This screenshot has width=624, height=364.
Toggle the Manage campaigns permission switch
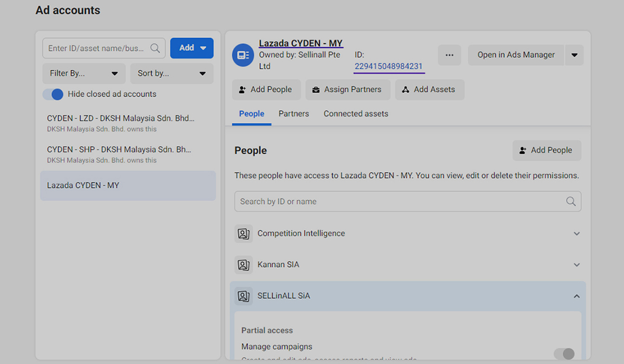tap(564, 354)
